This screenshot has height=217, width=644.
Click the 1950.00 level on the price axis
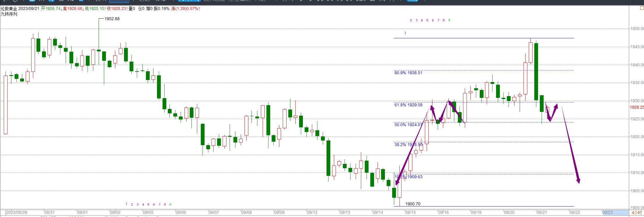coord(637,29)
